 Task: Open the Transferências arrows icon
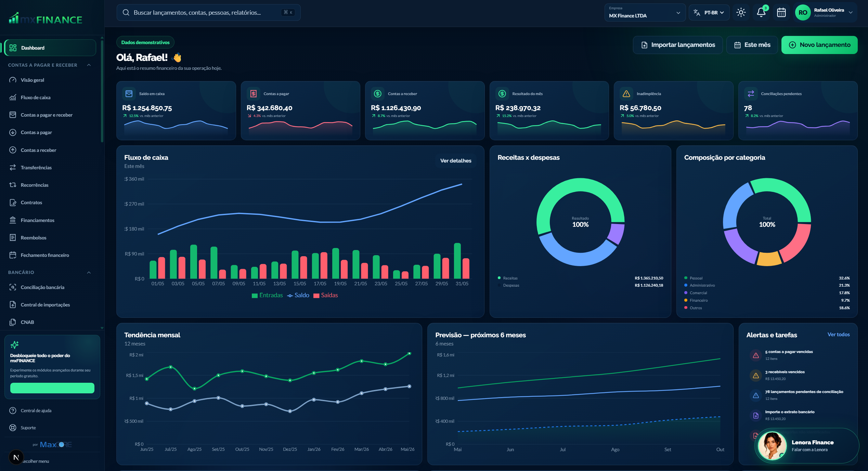point(13,168)
